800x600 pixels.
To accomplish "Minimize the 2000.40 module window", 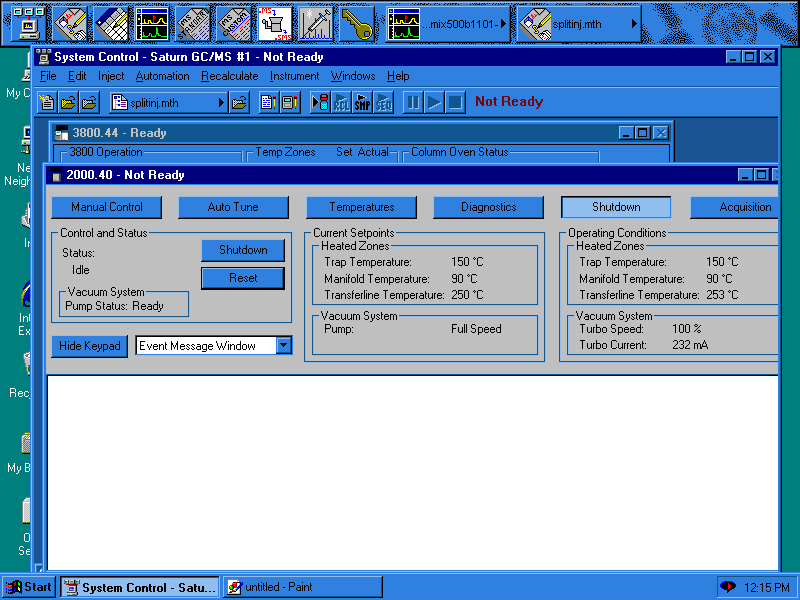I will pos(745,175).
